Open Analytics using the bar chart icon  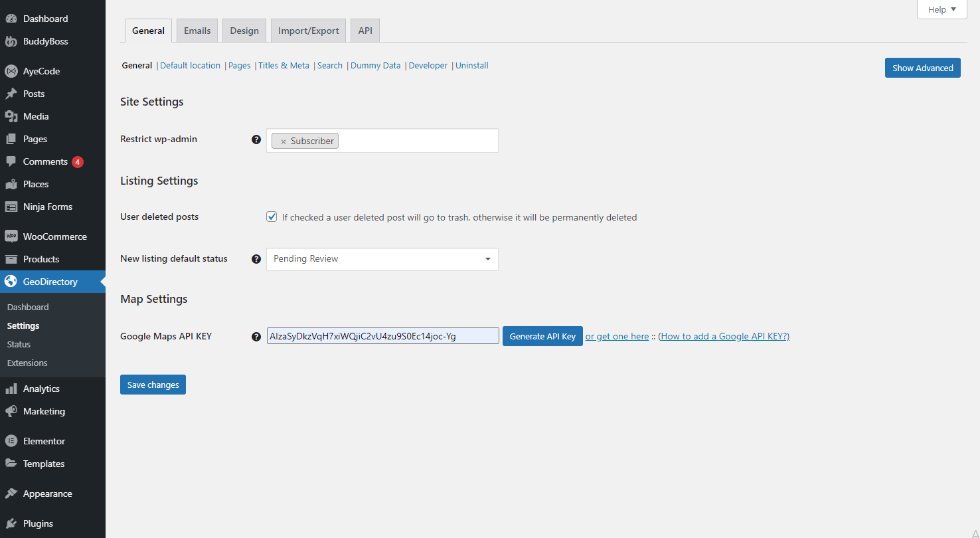(x=11, y=389)
